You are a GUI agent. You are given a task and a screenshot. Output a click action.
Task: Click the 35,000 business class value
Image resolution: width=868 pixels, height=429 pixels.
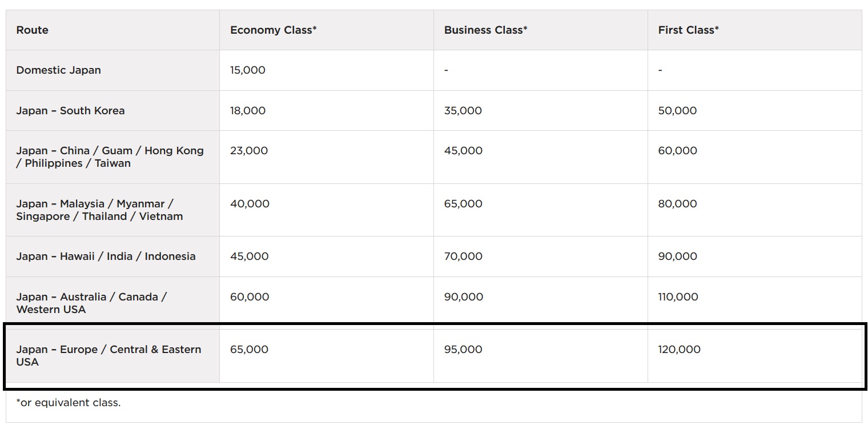coord(463,111)
